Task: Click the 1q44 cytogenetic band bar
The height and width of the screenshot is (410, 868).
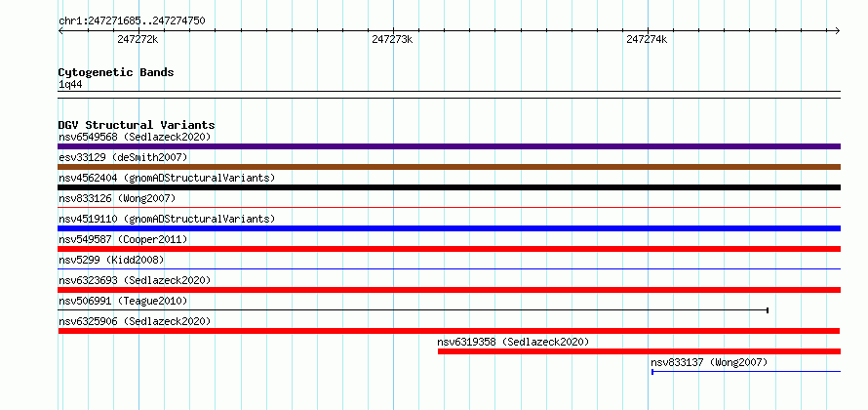Action: coord(449,95)
